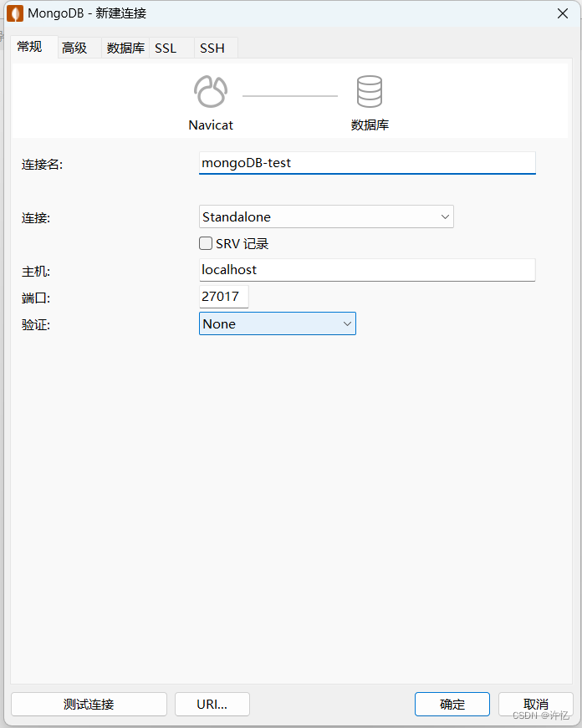Switch to the 常规 tab

34,47
